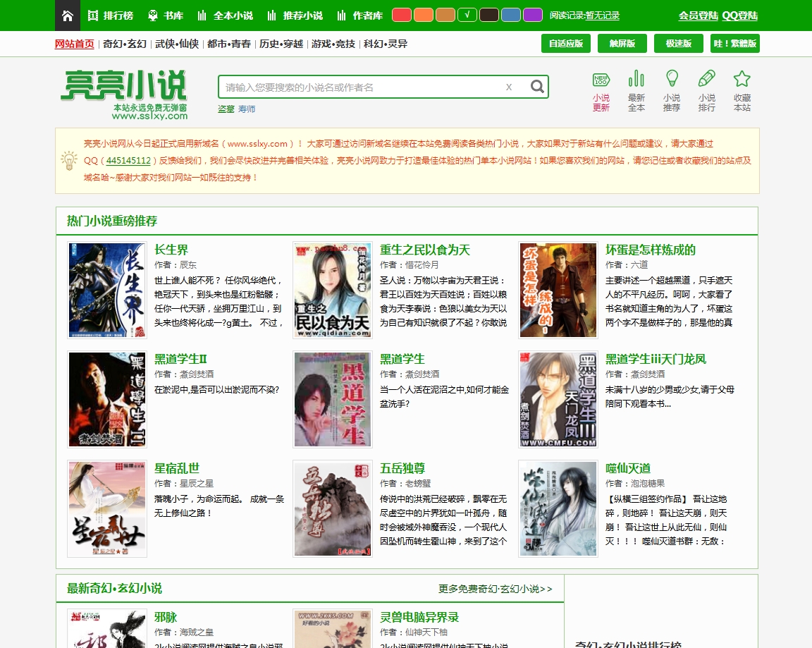Click the 自适应版 button

click(566, 44)
